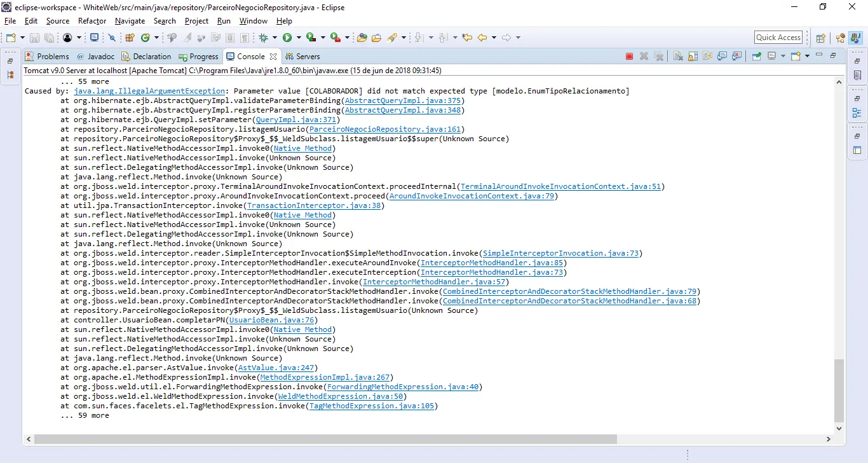The height and width of the screenshot is (463, 868).
Task: Open the Refactor menu
Action: click(x=92, y=21)
